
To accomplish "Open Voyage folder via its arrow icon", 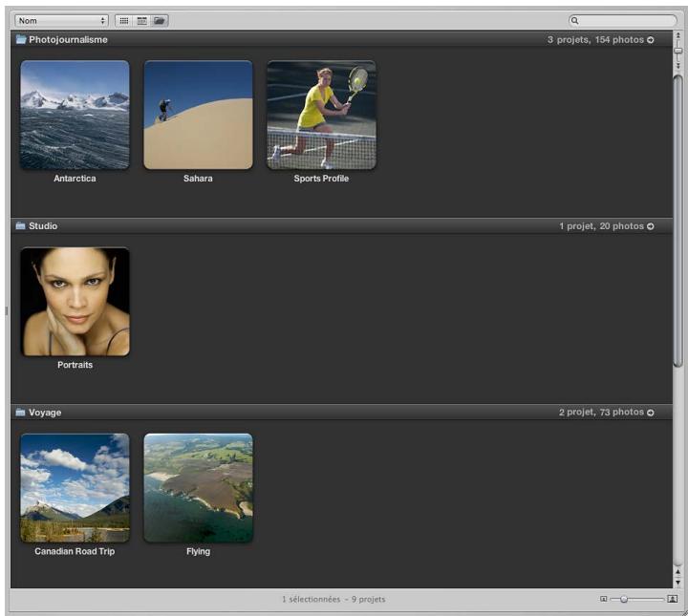I will [x=651, y=413].
